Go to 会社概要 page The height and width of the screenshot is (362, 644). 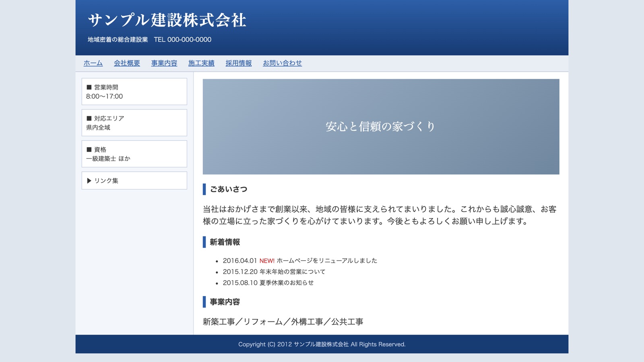(x=127, y=63)
